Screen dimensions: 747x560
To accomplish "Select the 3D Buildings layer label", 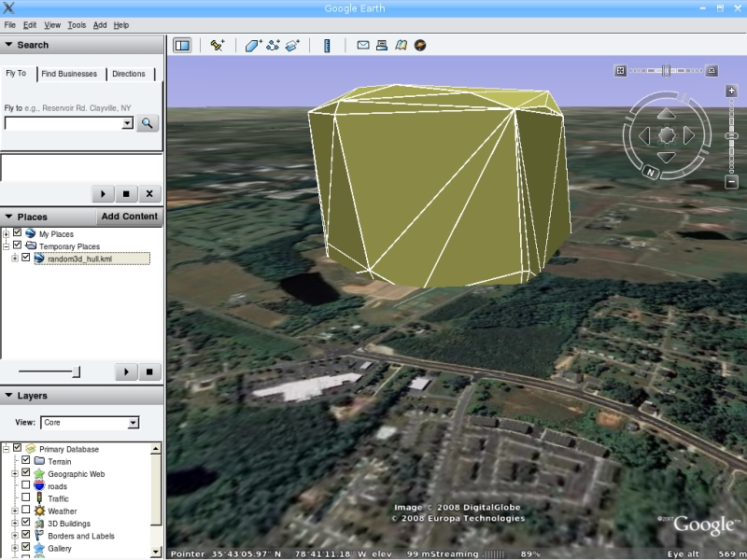I will coord(69,524).
